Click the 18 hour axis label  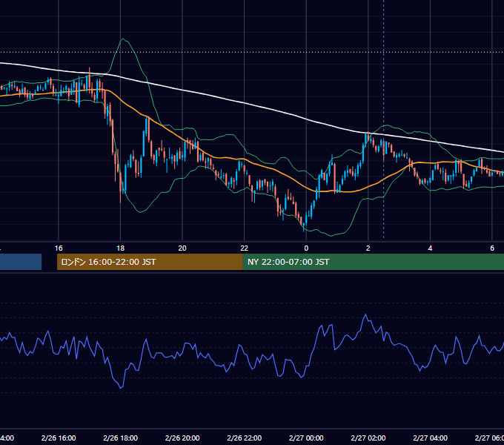coord(120,248)
